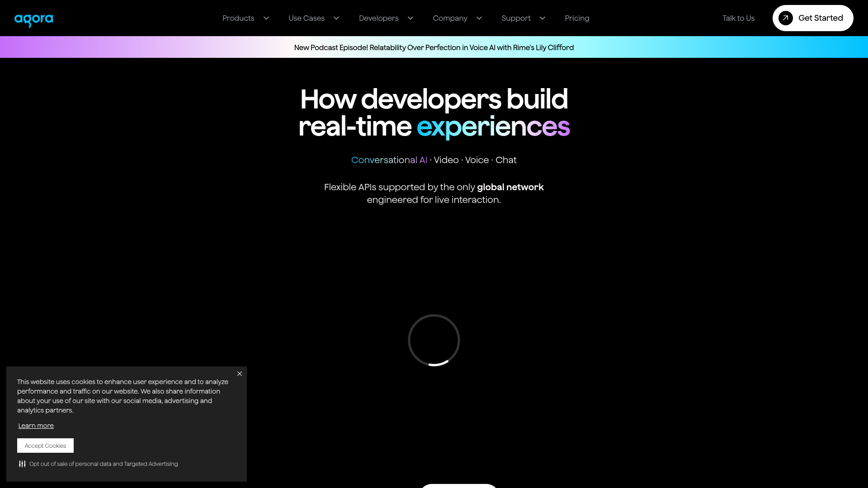Click the loading spinner in the page center
This screenshot has height=488, width=868.
coord(434,340)
